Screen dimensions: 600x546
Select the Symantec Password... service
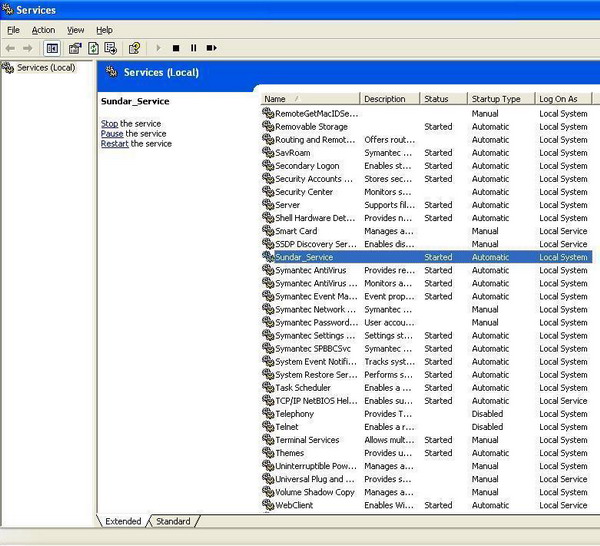316,322
